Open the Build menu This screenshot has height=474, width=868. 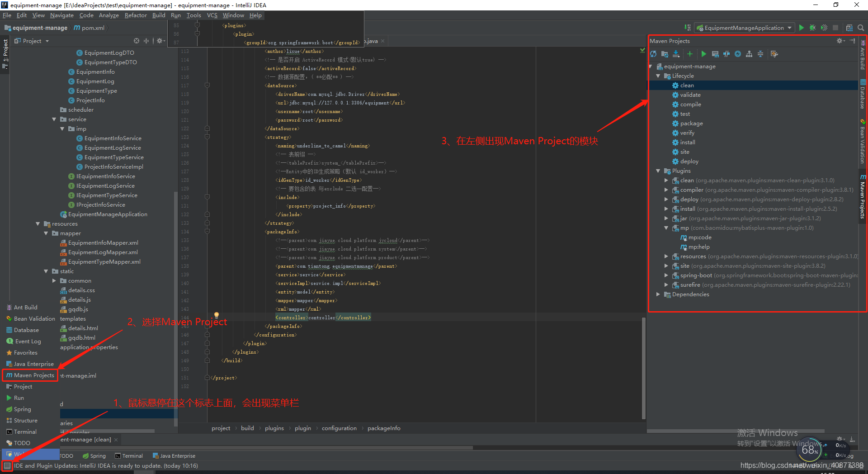click(x=159, y=15)
